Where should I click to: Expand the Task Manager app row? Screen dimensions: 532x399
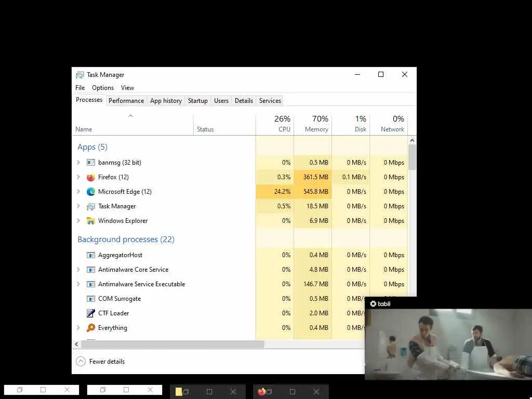[78, 206]
